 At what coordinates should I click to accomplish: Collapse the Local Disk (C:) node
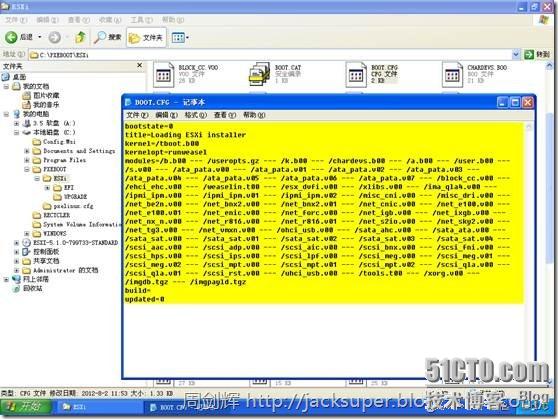click(16, 132)
